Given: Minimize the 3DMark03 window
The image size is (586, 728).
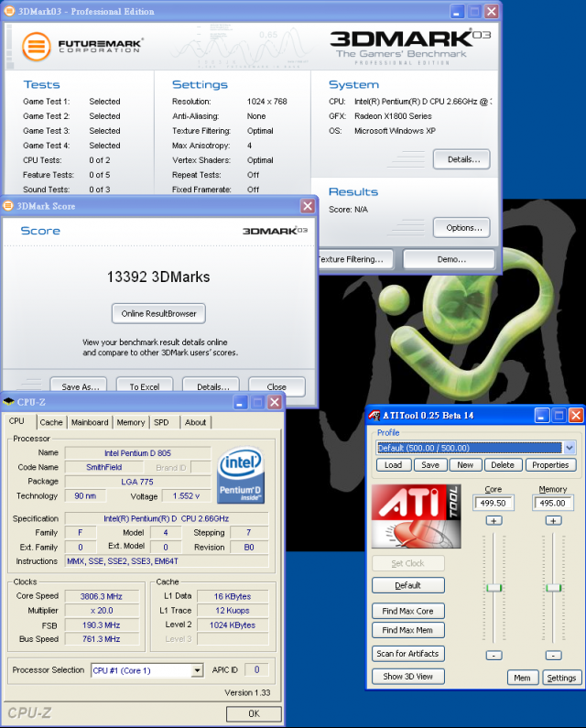Looking at the screenshot, I should click(x=457, y=12).
